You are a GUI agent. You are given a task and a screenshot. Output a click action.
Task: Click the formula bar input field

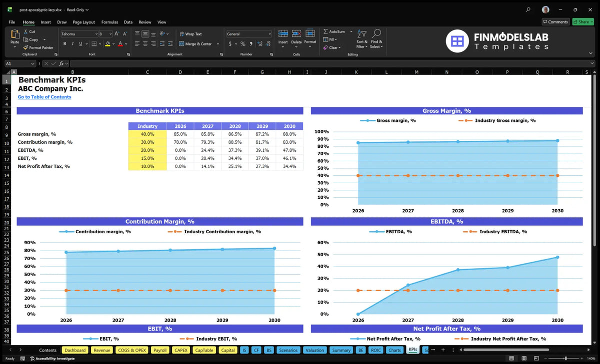[331, 63]
